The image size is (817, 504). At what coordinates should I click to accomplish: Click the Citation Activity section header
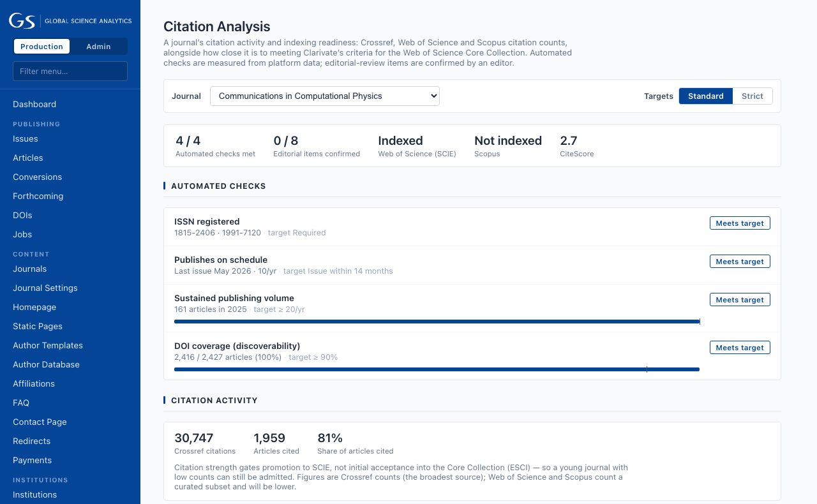pos(214,401)
